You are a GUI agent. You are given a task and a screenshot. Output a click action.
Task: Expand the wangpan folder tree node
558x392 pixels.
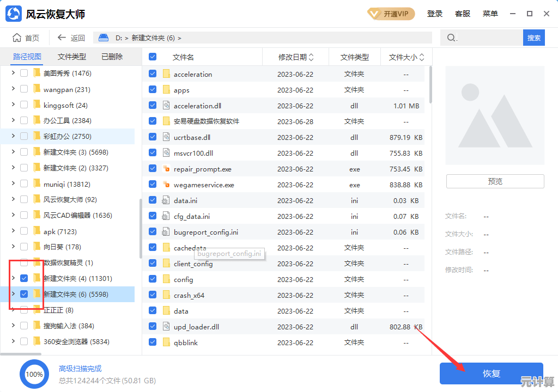13,89
